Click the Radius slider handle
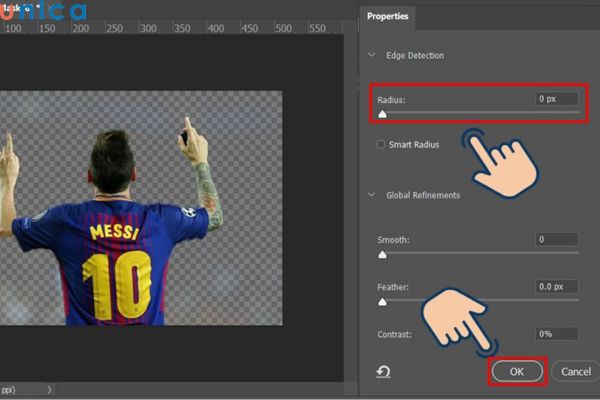The width and height of the screenshot is (600, 400). pyautogui.click(x=382, y=115)
